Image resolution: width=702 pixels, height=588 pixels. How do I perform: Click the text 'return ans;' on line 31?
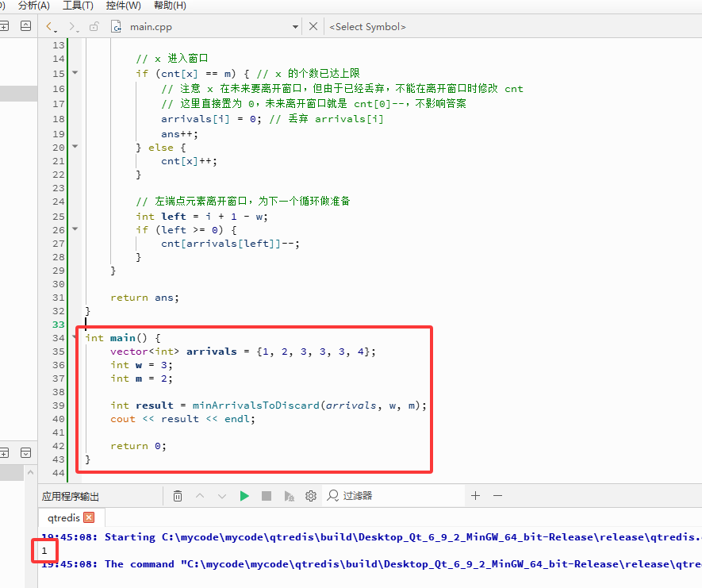(144, 298)
